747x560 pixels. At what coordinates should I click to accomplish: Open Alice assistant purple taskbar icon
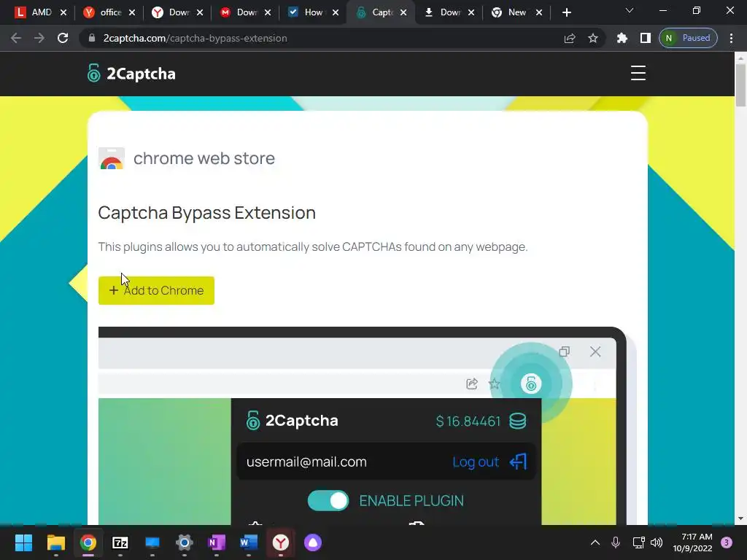pos(313,542)
